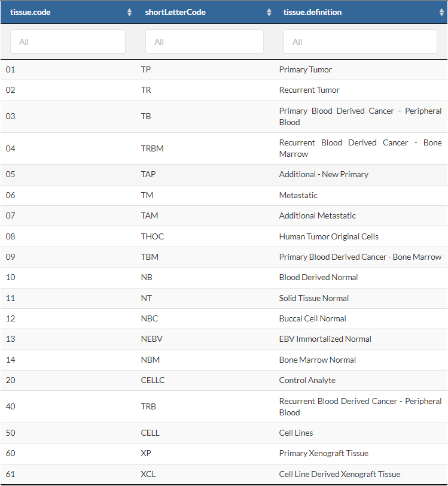Select the TRB short letter code
Viewport: 448px width, 486px height.
(148, 406)
